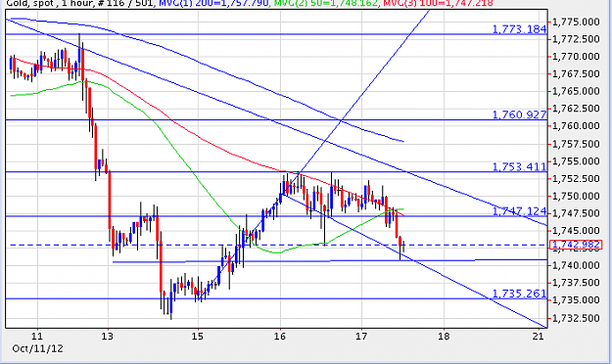Click the 1,762.500 price axis label
The width and height of the screenshot is (612, 364).
(577, 109)
